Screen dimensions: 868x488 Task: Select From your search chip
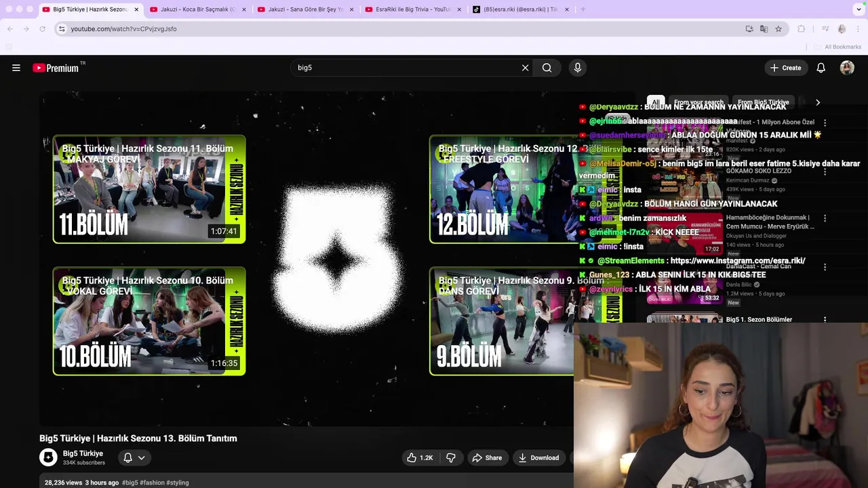(698, 102)
